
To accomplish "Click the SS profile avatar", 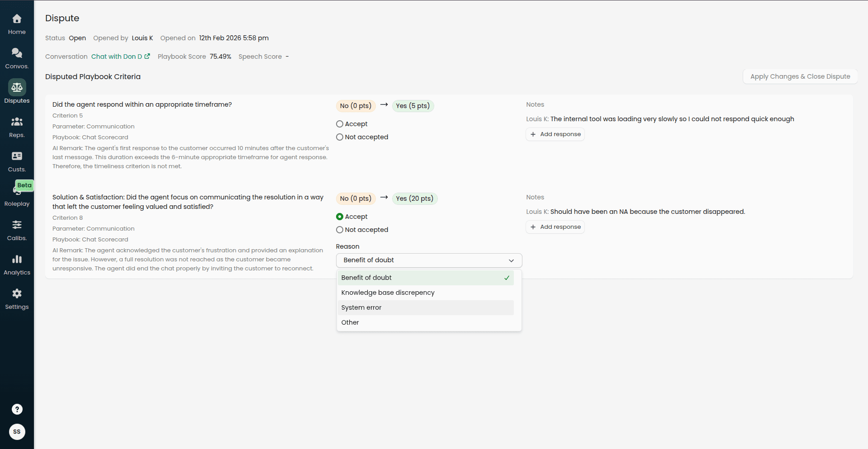I will click(x=17, y=431).
